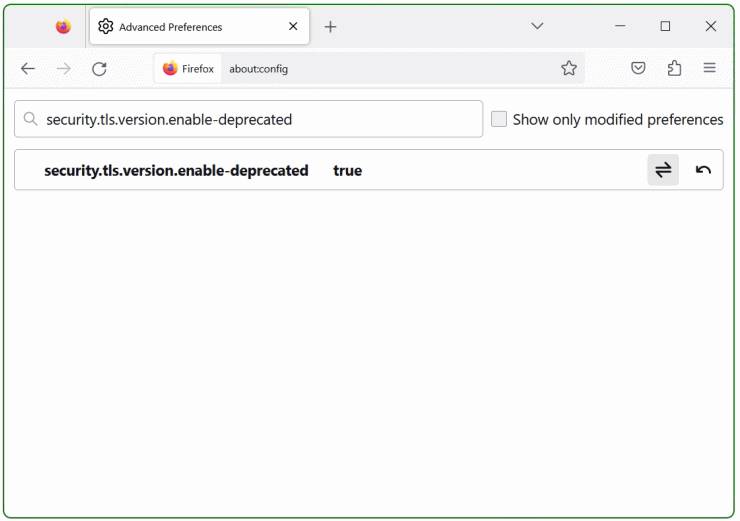Viewport: 740px width, 521px height.
Task: Go forward one page
Action: click(x=63, y=69)
